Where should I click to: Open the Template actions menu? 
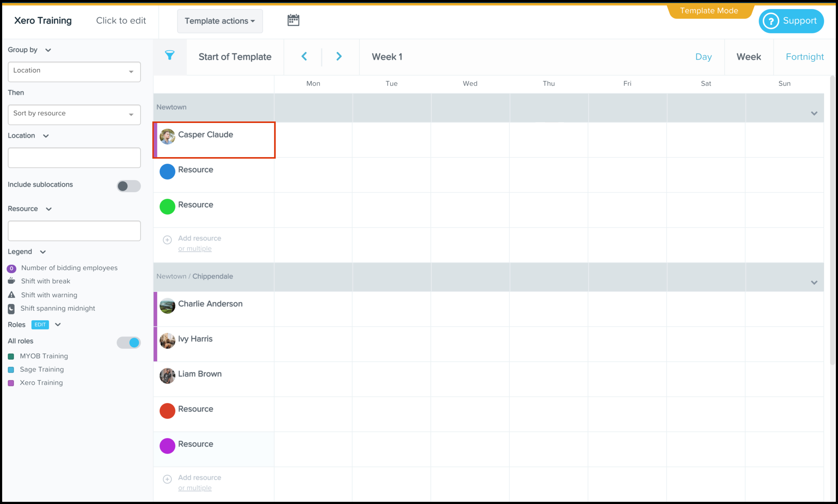pos(220,21)
